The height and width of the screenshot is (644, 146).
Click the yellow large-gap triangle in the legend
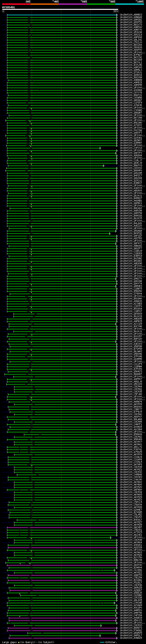[19, 642]
